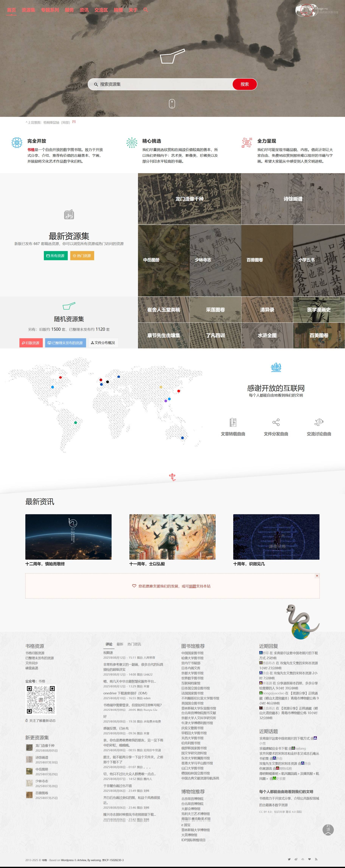Click the RSS feed icon in footer

[316, 859]
